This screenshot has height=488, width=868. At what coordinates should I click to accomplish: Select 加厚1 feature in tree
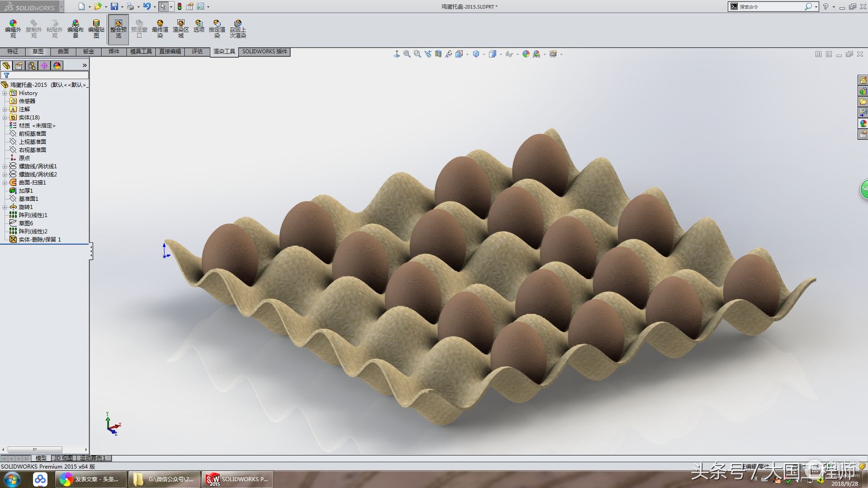coord(26,191)
